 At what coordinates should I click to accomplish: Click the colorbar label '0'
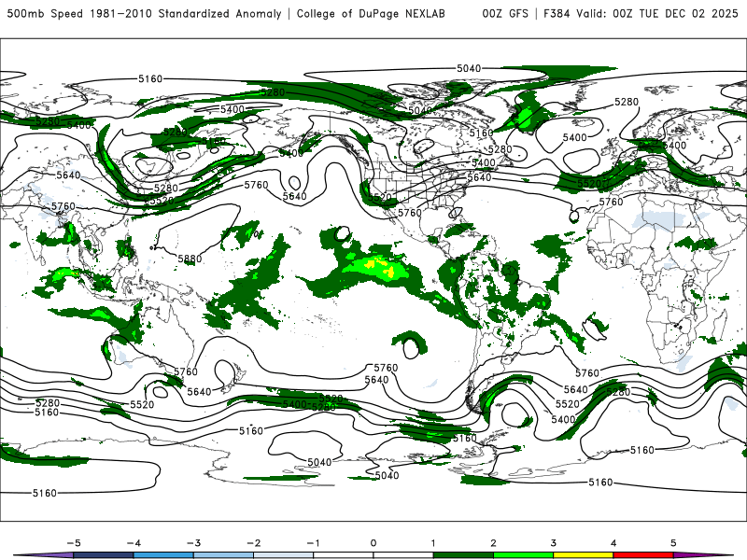[x=373, y=543]
